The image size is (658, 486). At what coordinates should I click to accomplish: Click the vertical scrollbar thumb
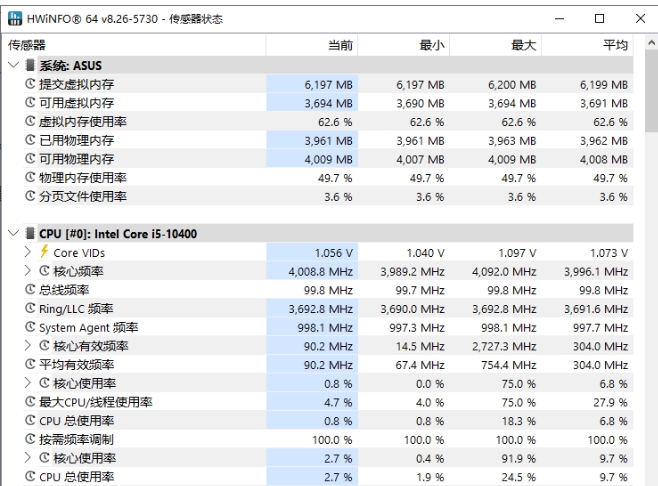[651, 91]
